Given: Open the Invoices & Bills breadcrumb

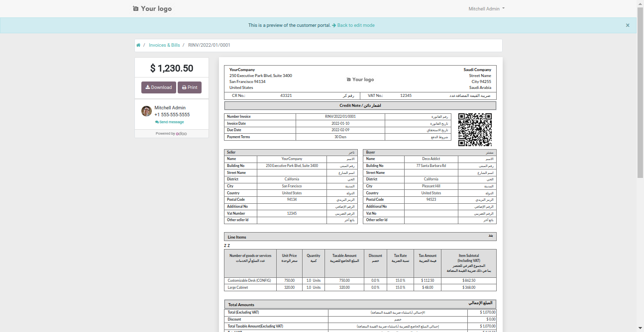Looking at the screenshot, I should point(164,45).
